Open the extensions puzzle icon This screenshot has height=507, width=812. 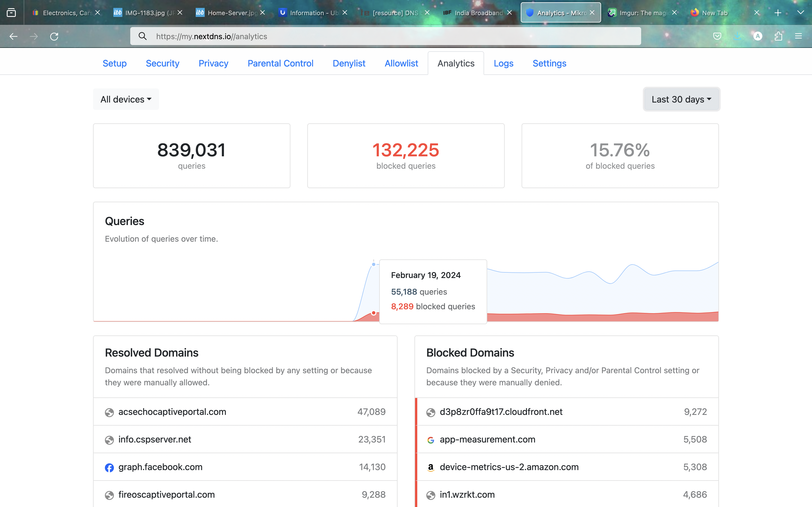pyautogui.click(x=778, y=36)
